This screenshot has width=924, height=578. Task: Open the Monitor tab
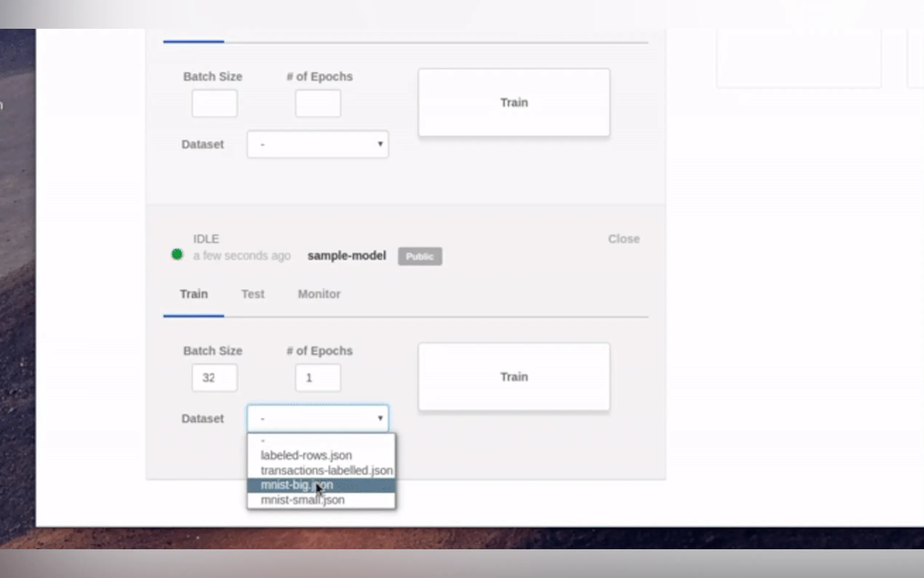coord(319,294)
